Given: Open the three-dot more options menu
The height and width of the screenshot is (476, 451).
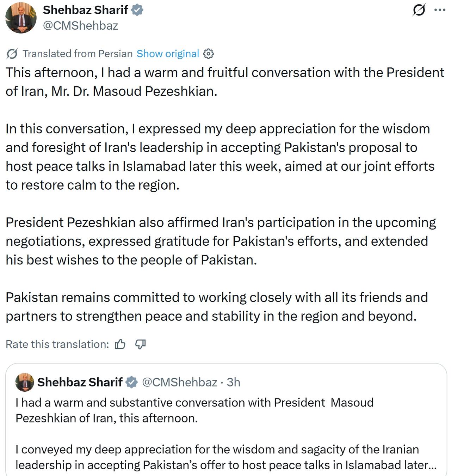Looking at the screenshot, I should tap(440, 10).
